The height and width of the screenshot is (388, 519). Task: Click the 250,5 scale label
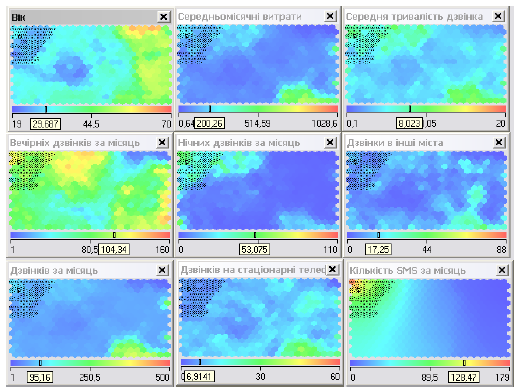coord(90,377)
